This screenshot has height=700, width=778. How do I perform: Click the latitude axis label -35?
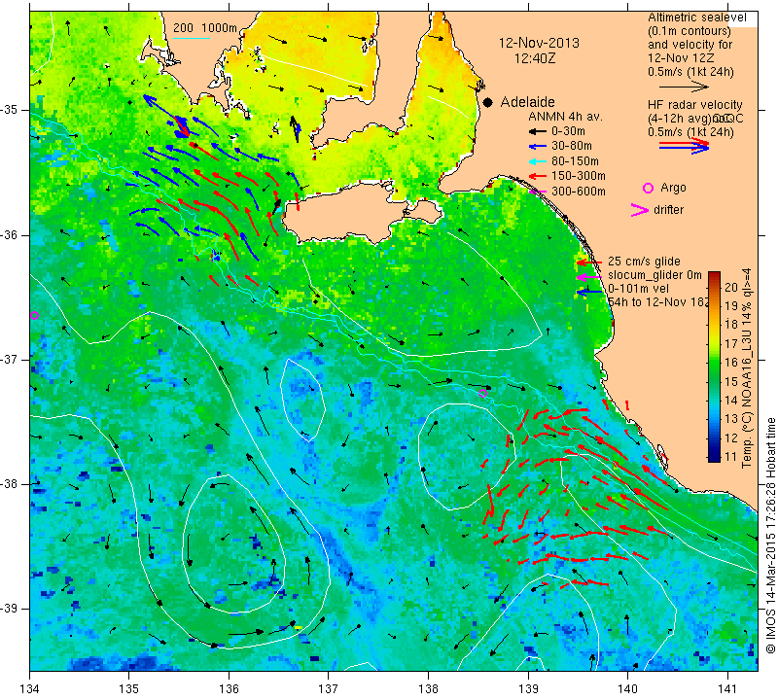[x=9, y=110]
